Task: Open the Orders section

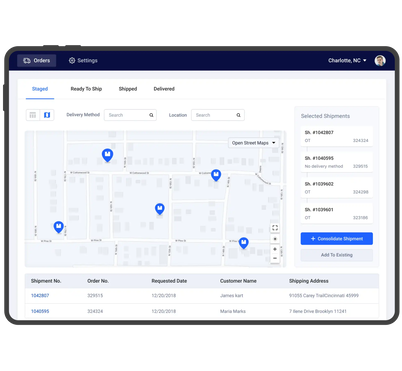Action: coord(37,61)
